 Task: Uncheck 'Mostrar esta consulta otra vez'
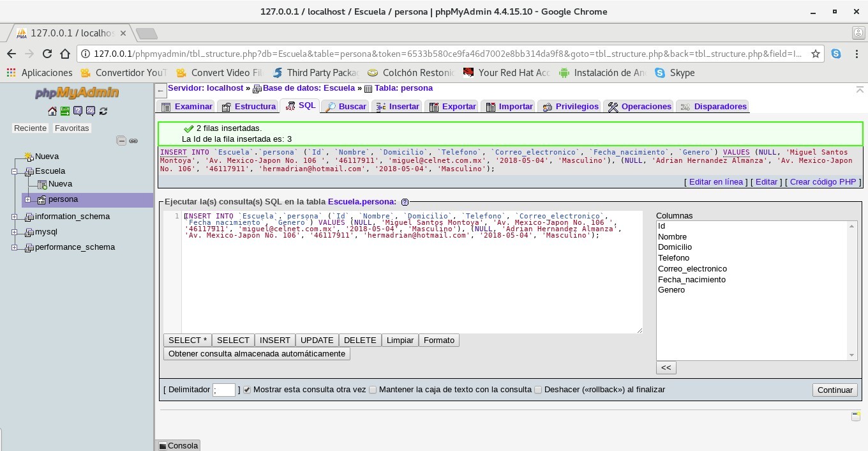(247, 390)
